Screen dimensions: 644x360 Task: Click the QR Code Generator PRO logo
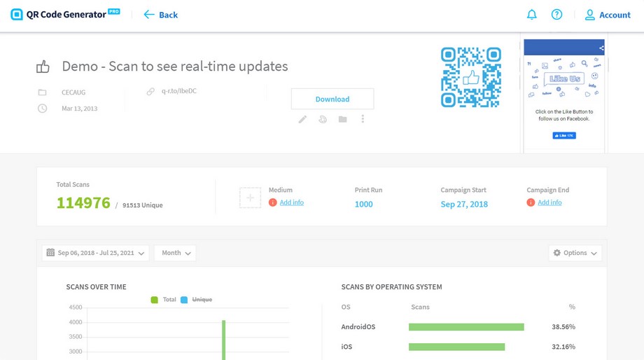tap(65, 15)
